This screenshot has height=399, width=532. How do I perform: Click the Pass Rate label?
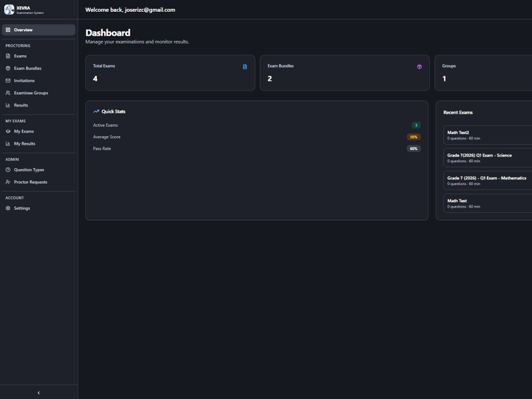click(102, 148)
